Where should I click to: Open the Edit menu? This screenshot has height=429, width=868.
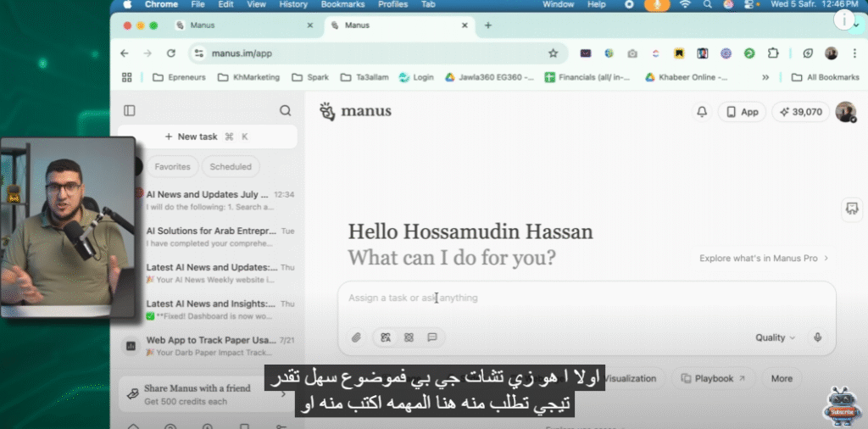(225, 4)
